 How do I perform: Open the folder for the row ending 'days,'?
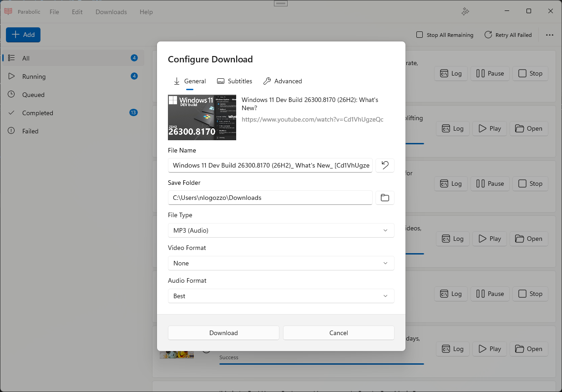(529, 349)
